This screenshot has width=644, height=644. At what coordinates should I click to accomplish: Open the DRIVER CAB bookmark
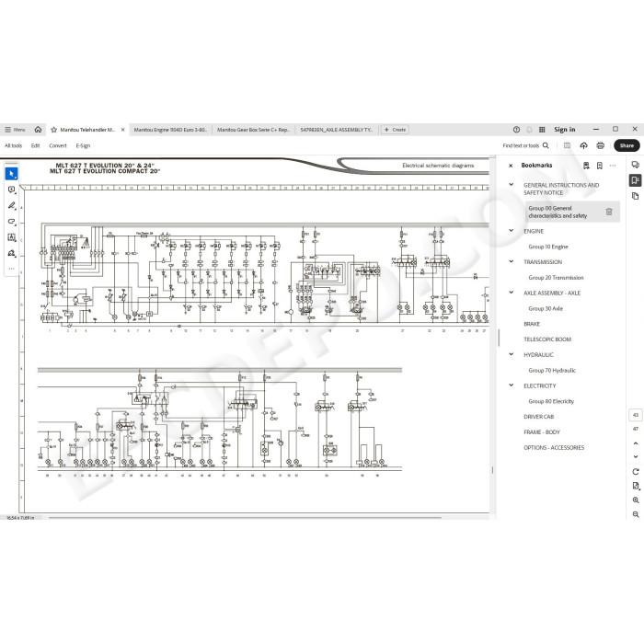[x=539, y=417]
